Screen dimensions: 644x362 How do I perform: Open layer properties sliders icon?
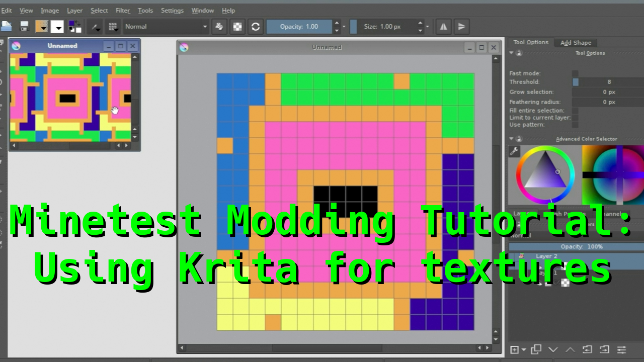coord(622,349)
